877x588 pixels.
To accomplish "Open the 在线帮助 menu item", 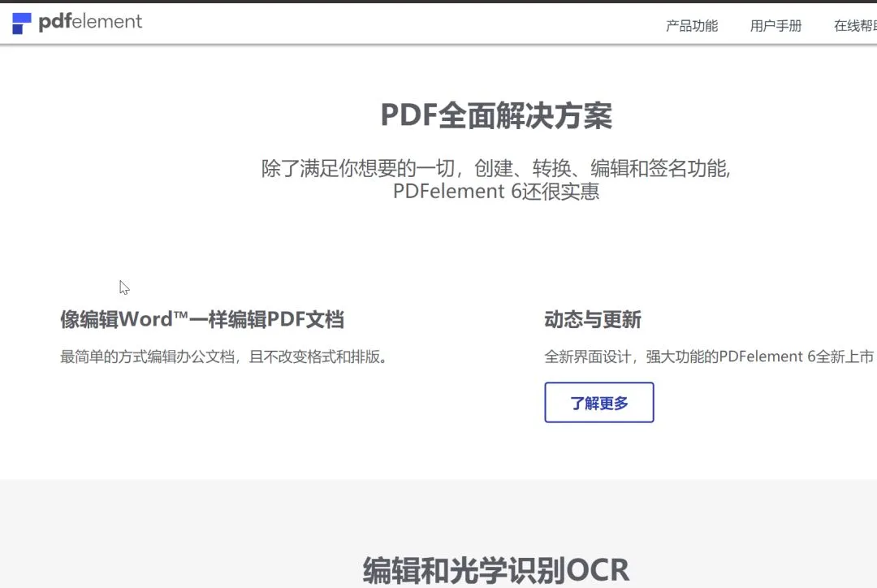I will coord(855,26).
